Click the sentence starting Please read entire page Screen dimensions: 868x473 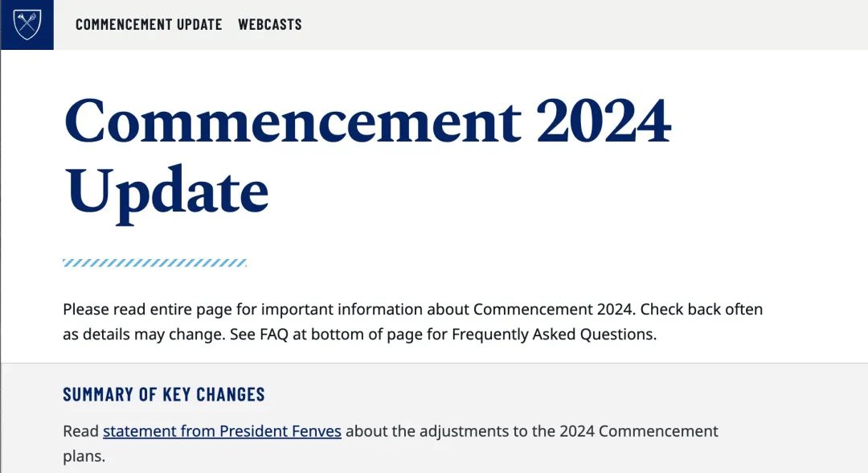[350, 309]
